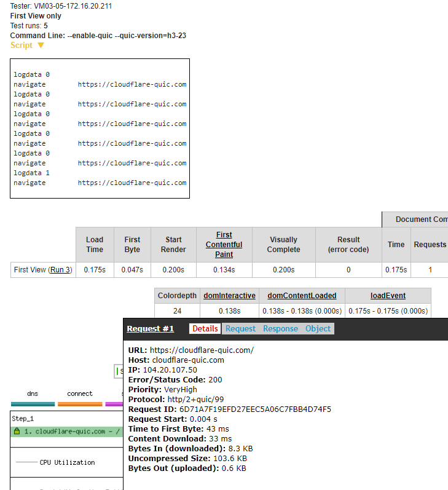The image size is (448, 490).
Task: Click the Uncompressed Size 103.6 KB line
Action: [187, 459]
